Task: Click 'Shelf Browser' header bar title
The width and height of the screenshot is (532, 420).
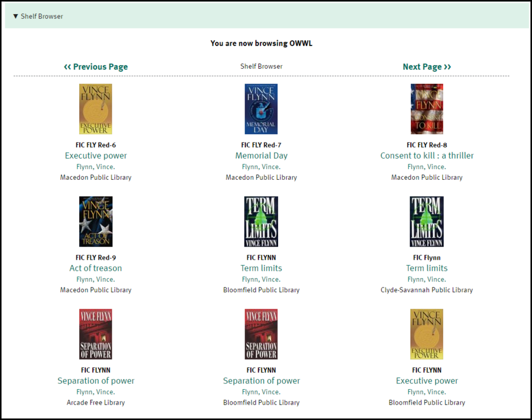Action: pos(42,17)
